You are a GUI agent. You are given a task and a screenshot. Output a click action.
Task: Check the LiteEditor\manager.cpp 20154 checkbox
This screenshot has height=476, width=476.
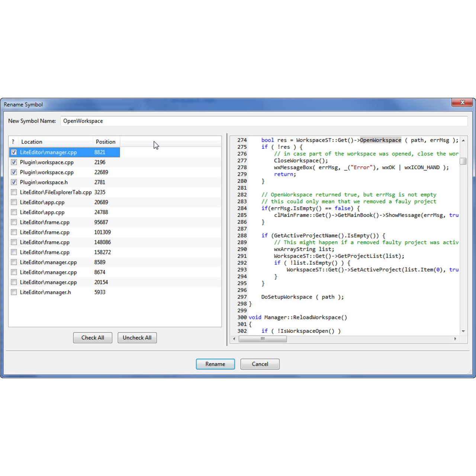tap(14, 282)
